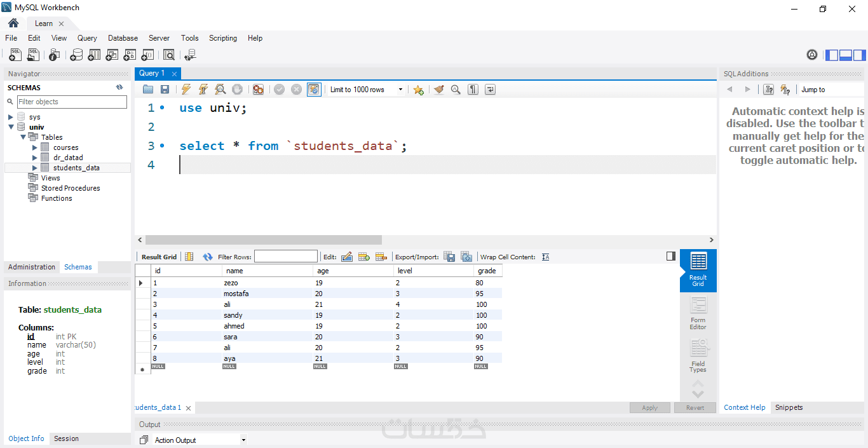Save the script with the floppy disk icon

point(165,90)
